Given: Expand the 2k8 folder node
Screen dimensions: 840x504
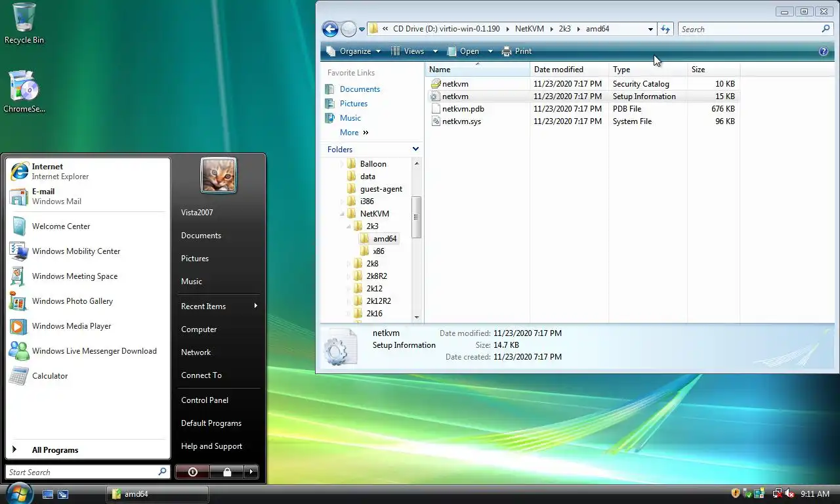Looking at the screenshot, I should pos(349,264).
